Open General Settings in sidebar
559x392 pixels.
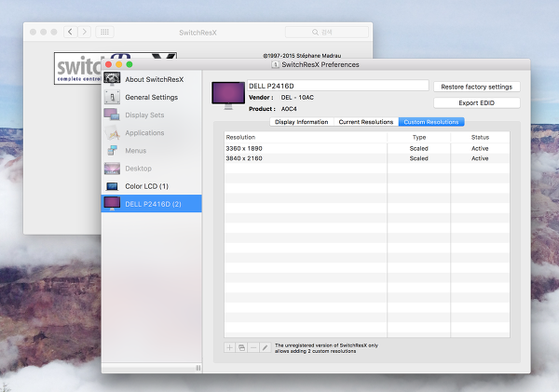pos(152,97)
